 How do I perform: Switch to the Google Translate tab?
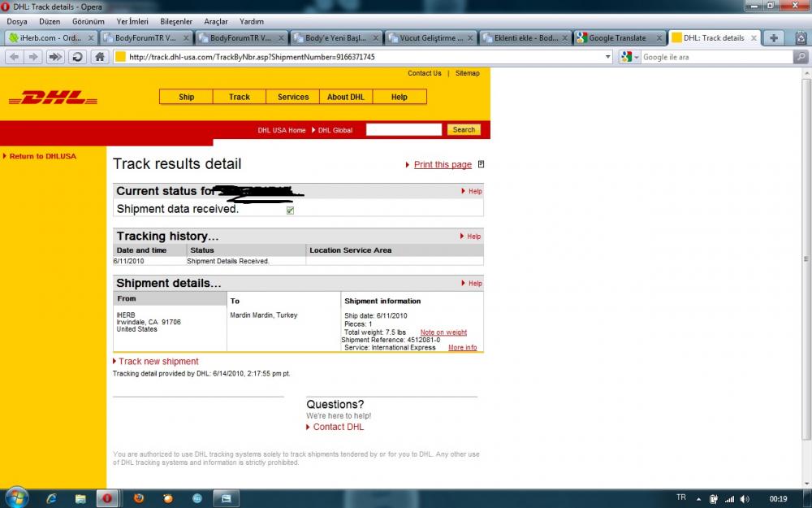[617, 38]
